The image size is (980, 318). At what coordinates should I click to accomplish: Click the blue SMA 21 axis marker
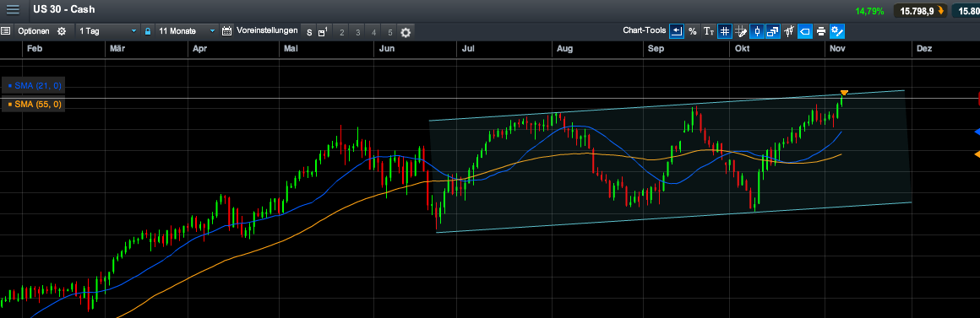coord(977,132)
